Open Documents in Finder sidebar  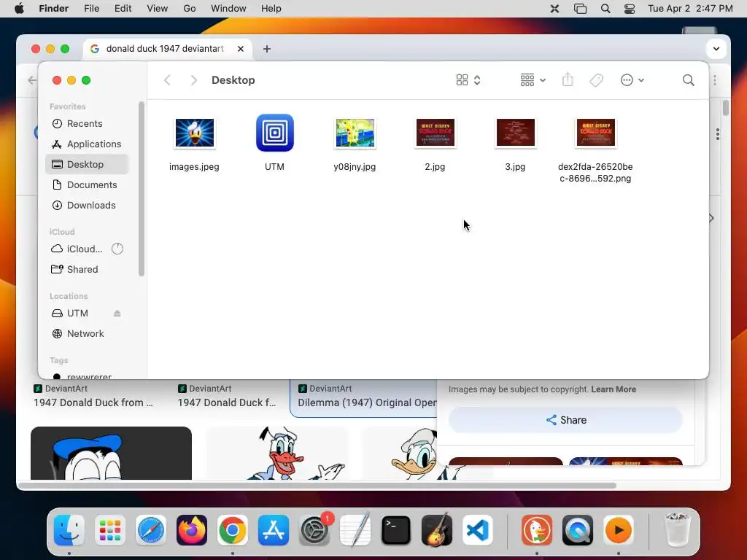(87, 184)
